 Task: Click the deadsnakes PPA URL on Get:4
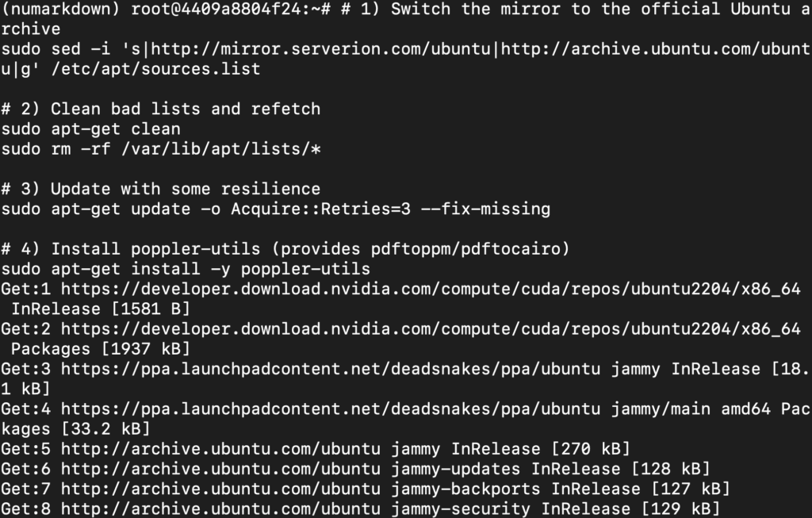coord(331,409)
